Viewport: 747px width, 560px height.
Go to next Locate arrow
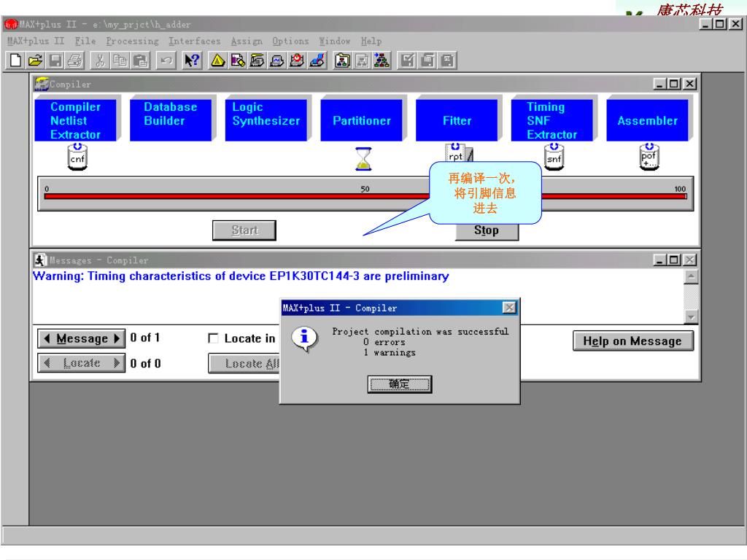(x=117, y=363)
